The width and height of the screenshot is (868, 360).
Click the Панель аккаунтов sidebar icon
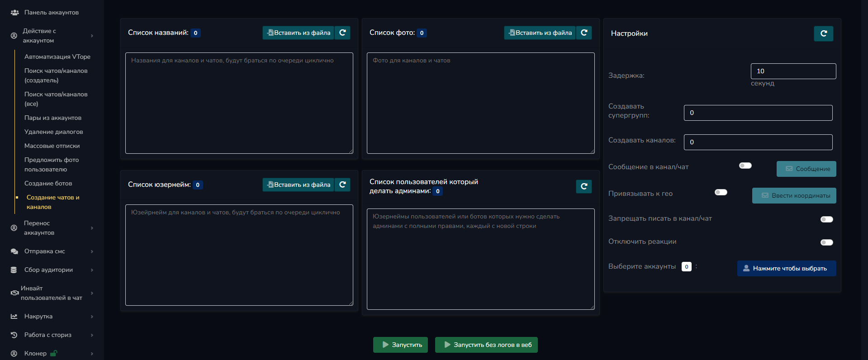point(14,13)
